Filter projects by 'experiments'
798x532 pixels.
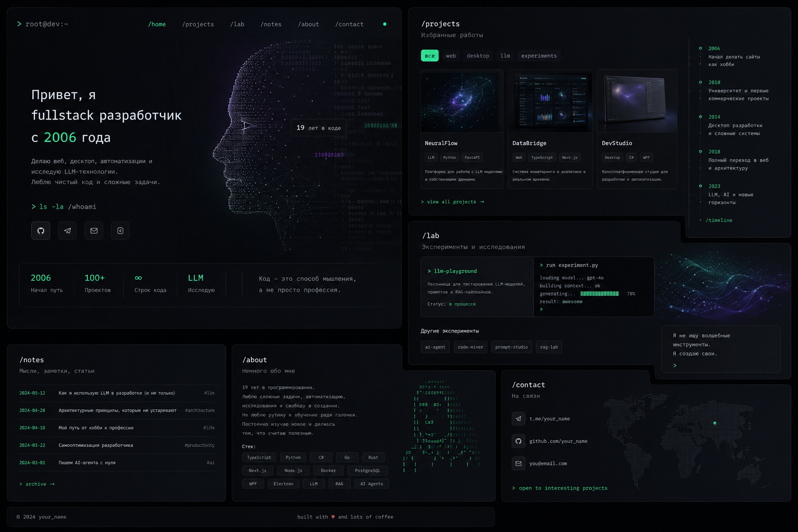(539, 56)
